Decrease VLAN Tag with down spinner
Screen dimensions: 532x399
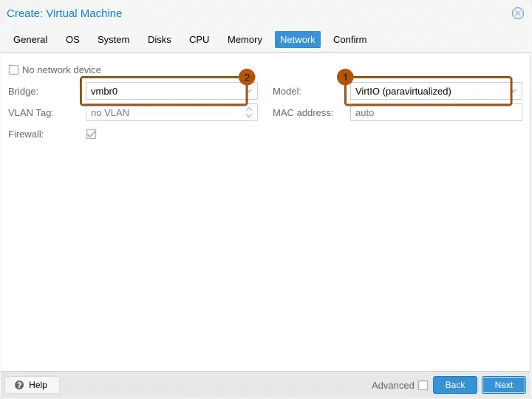249,116
